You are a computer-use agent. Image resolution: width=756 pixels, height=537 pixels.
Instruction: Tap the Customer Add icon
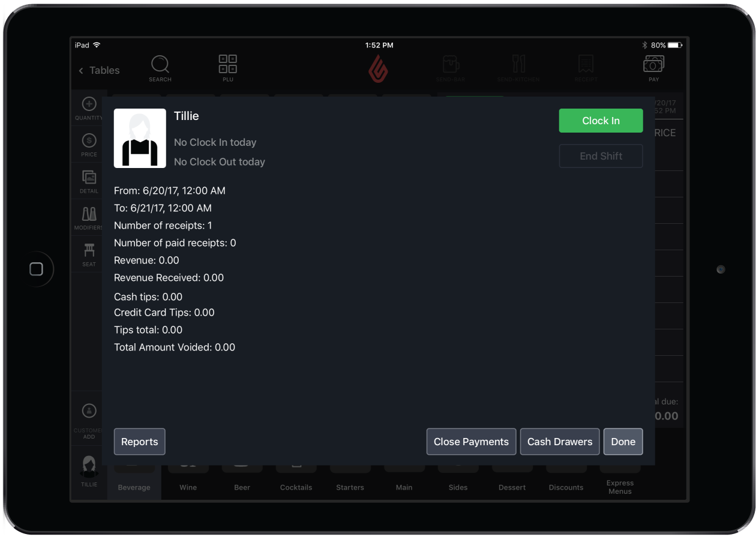click(89, 412)
